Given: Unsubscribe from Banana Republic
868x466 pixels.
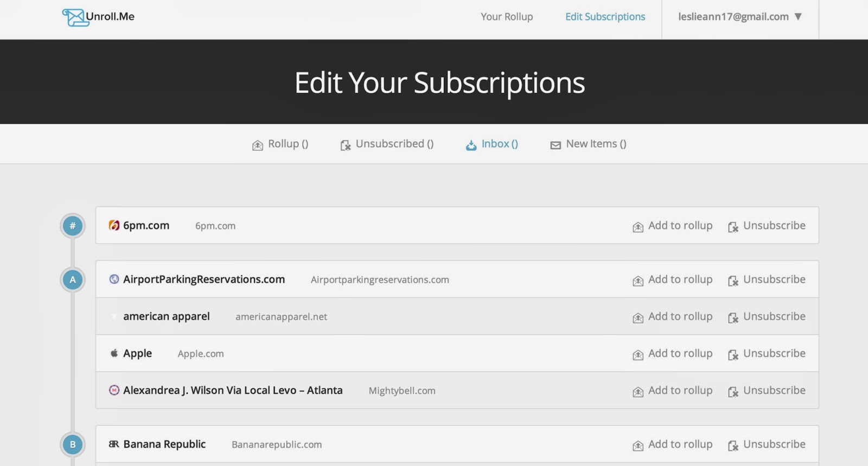Looking at the screenshot, I should click(767, 444).
